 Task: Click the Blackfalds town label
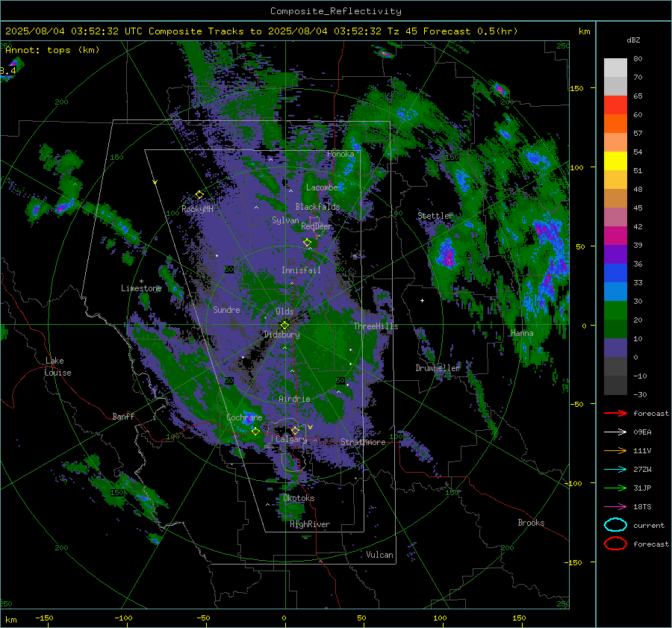click(x=317, y=207)
